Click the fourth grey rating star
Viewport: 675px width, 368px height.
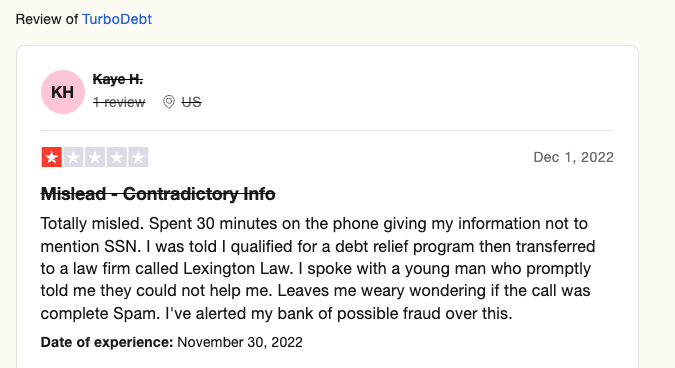(x=117, y=157)
